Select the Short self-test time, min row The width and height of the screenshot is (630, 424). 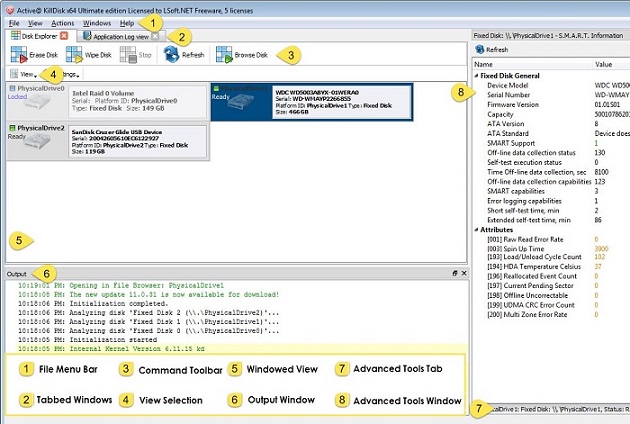click(551, 211)
